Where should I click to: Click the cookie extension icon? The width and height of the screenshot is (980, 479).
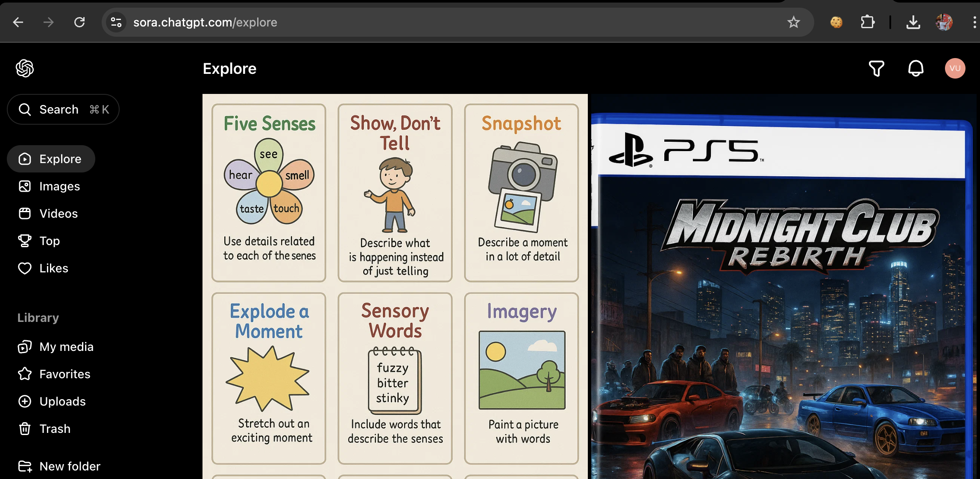tap(836, 22)
